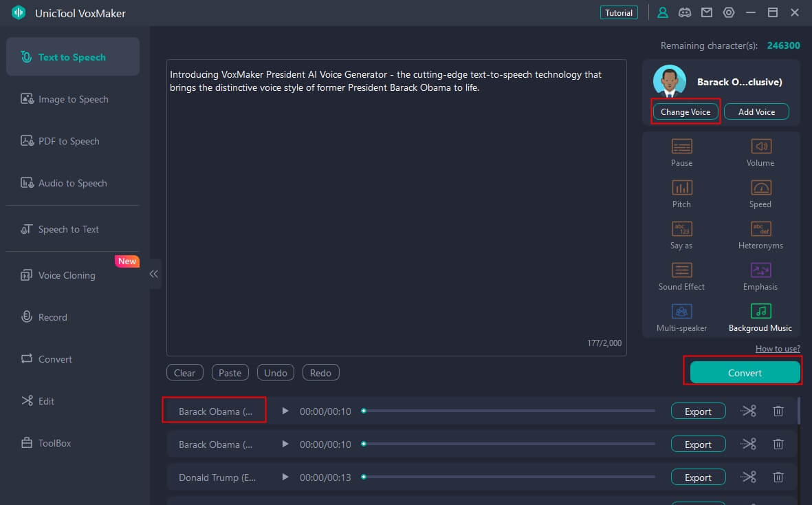
Task: Open the Pause insertion tool
Action: coord(681,147)
